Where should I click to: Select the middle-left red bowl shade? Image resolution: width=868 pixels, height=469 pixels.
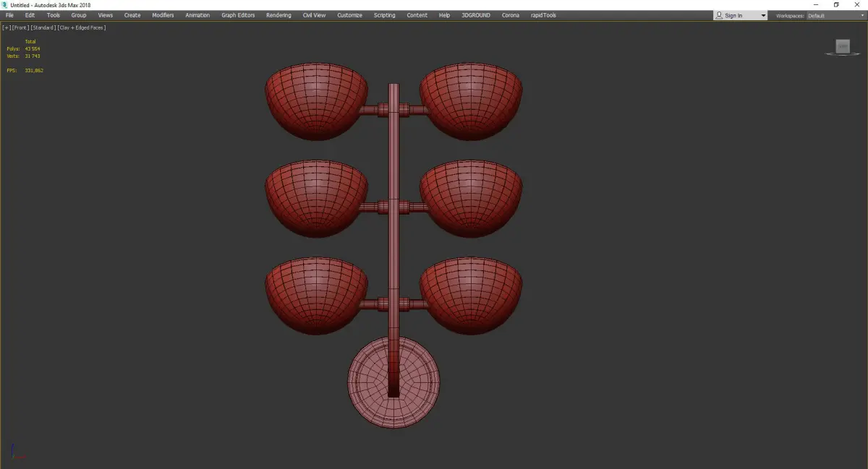[317, 199]
